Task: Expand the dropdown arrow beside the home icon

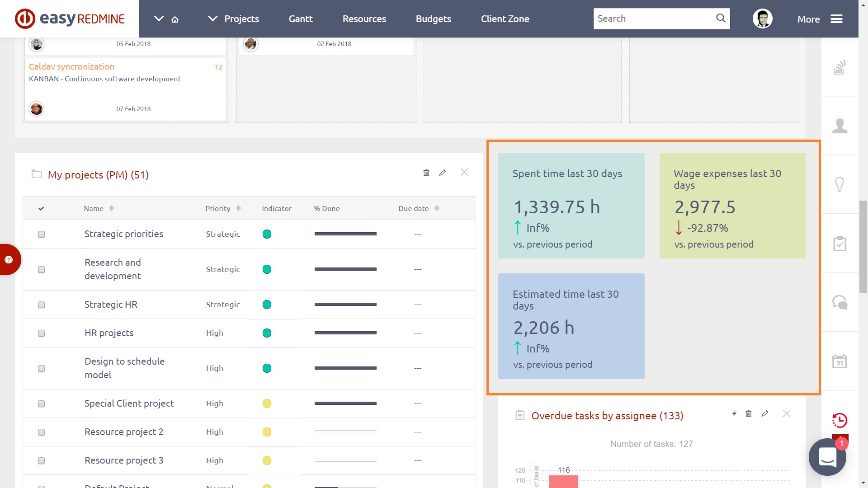Action: click(x=159, y=19)
